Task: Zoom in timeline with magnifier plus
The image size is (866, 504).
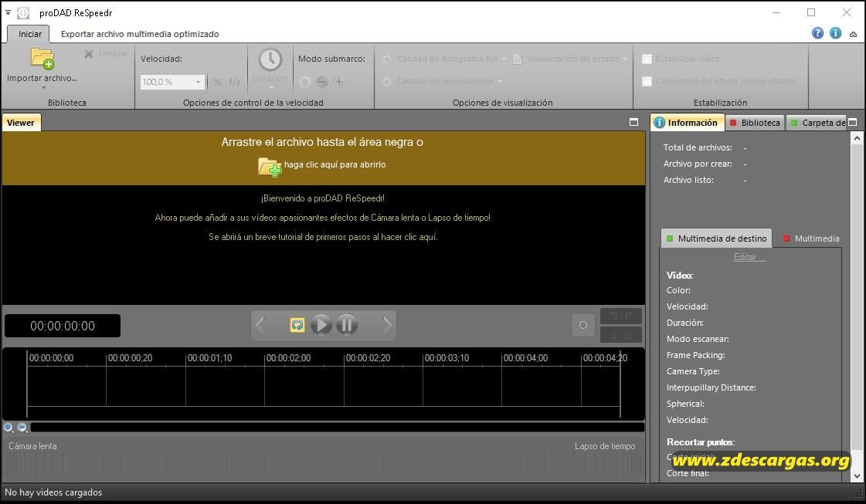Action: 8,428
